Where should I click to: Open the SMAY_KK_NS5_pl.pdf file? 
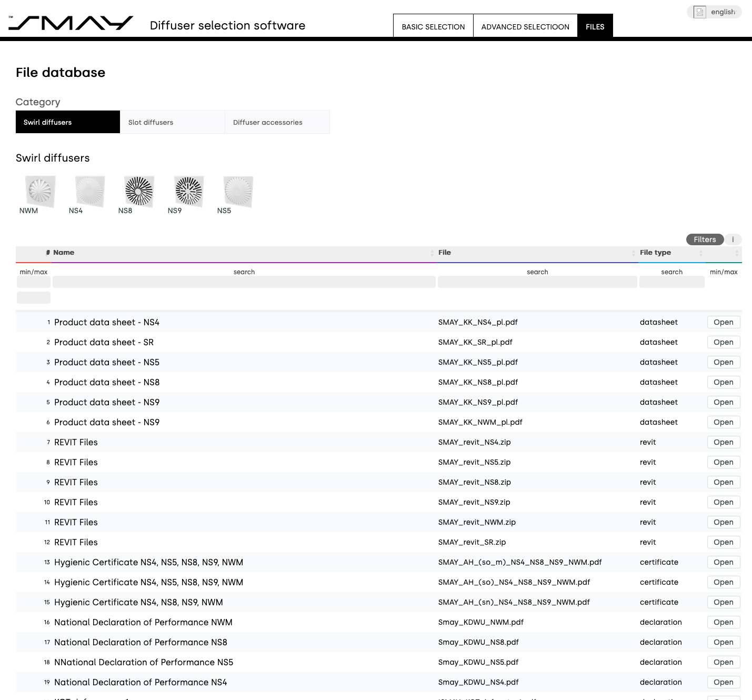(x=724, y=362)
